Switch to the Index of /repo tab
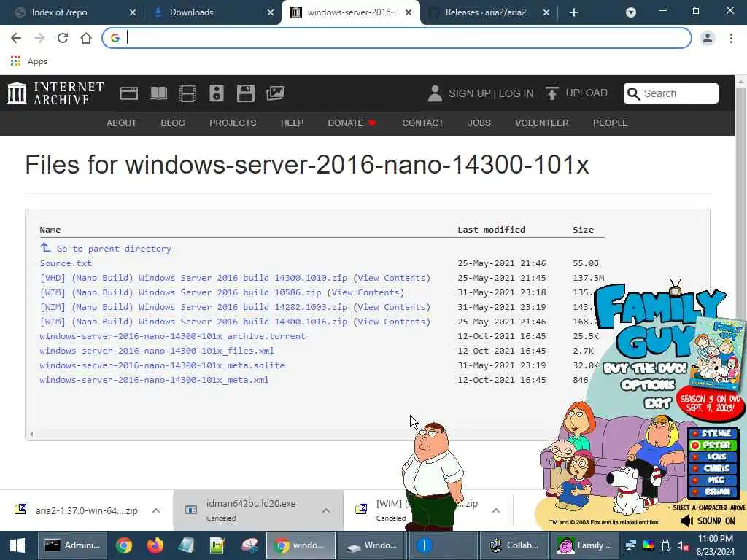Image resolution: width=747 pixels, height=560 pixels. pos(75,12)
